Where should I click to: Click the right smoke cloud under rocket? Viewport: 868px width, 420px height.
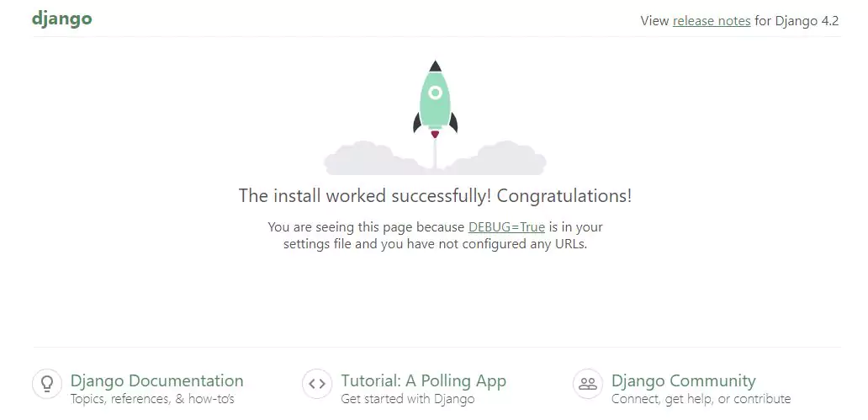click(505, 158)
